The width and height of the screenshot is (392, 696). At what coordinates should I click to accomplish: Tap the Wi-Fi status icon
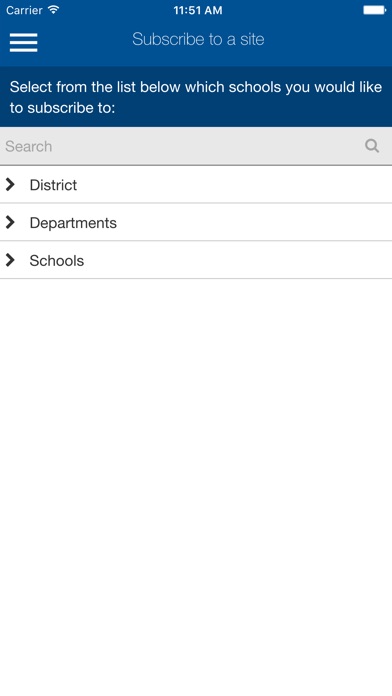pos(54,10)
